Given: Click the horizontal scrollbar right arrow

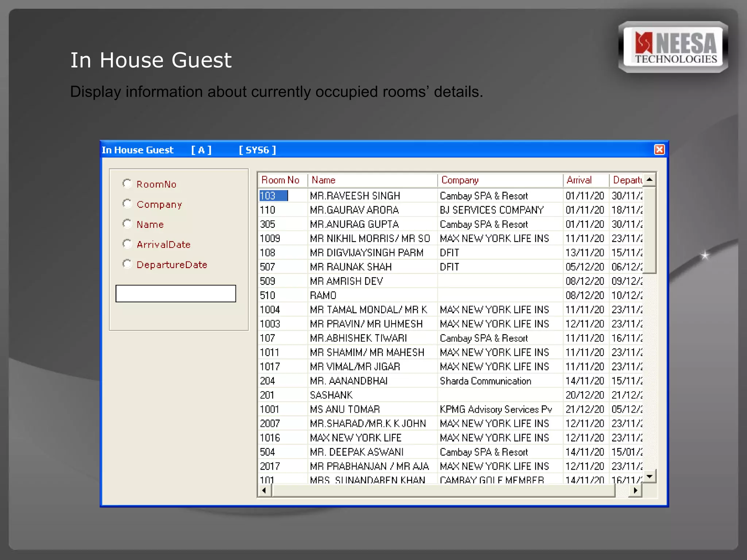Looking at the screenshot, I should click(x=635, y=490).
